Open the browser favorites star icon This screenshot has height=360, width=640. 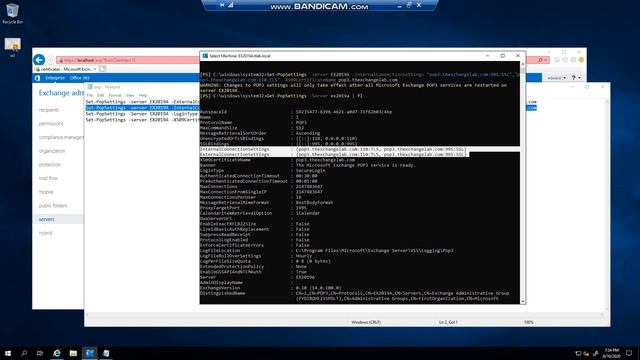point(565,60)
